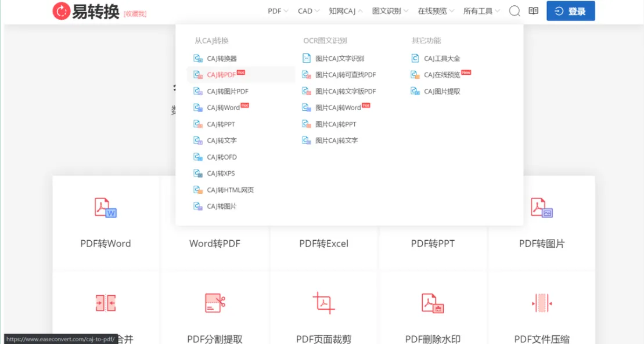Open the search magnifier icon in header
644x344 pixels.
[515, 11]
